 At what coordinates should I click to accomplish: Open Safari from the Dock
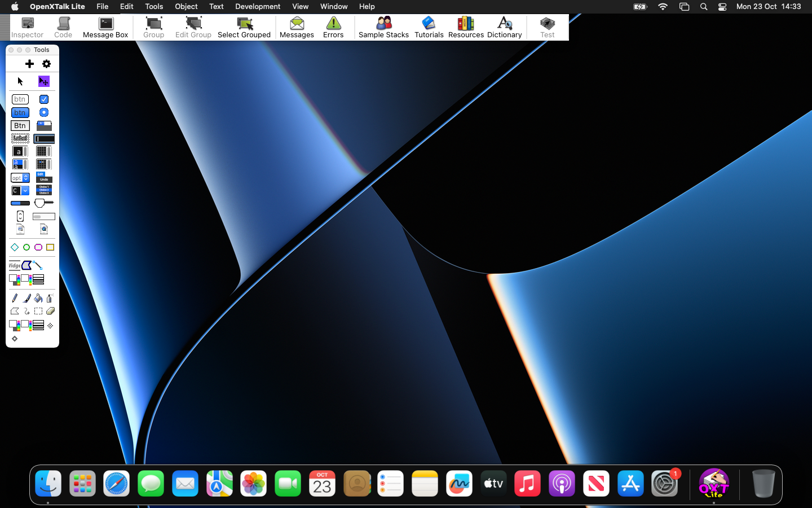pyautogui.click(x=117, y=484)
